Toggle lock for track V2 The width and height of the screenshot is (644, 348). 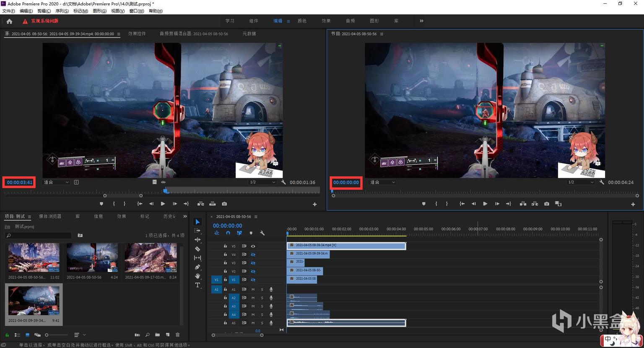pyautogui.click(x=225, y=271)
